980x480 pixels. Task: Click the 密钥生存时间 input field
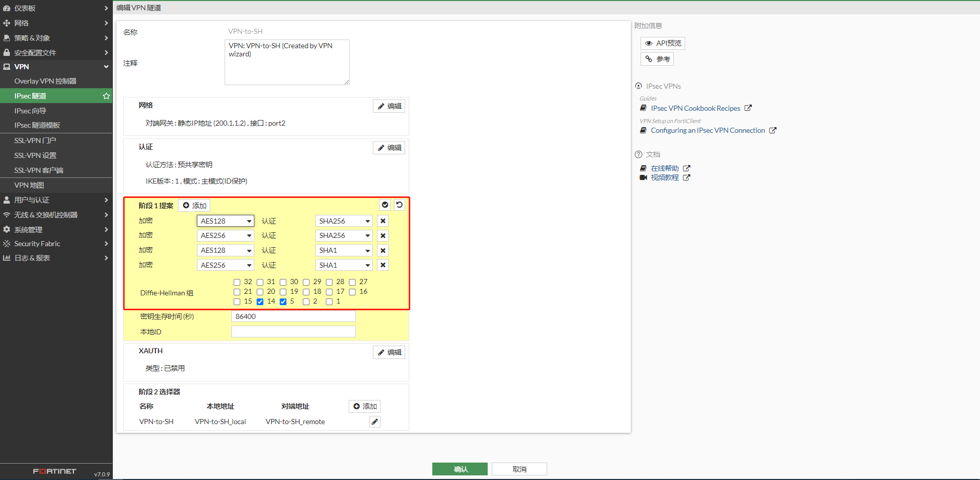click(293, 316)
